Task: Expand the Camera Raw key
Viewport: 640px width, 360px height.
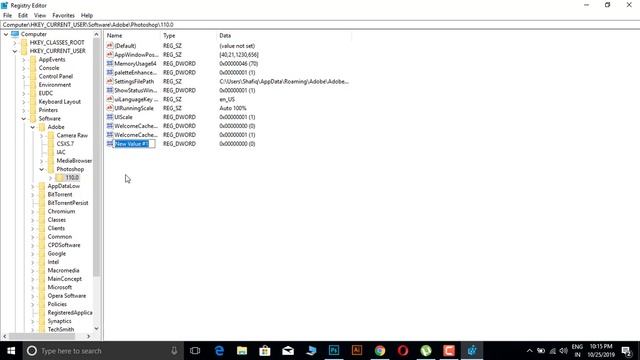Action: tap(42, 136)
